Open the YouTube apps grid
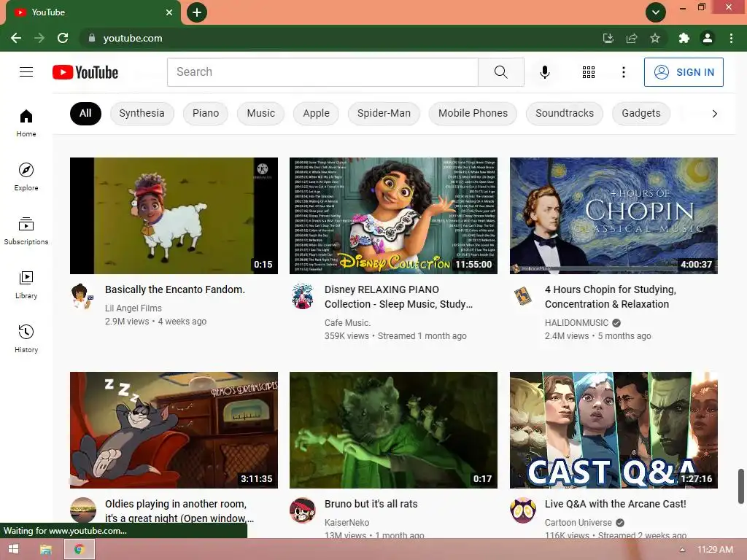The image size is (747, 560). [589, 72]
